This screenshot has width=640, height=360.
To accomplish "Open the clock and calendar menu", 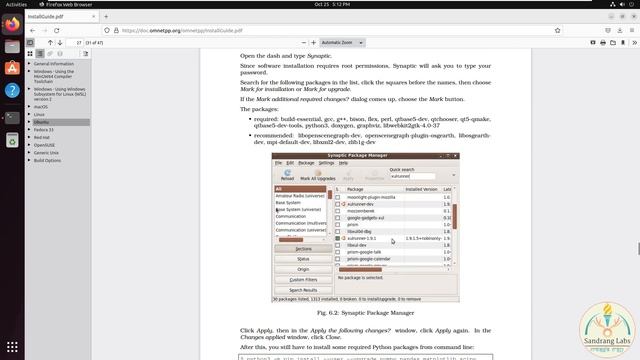I will (332, 4).
